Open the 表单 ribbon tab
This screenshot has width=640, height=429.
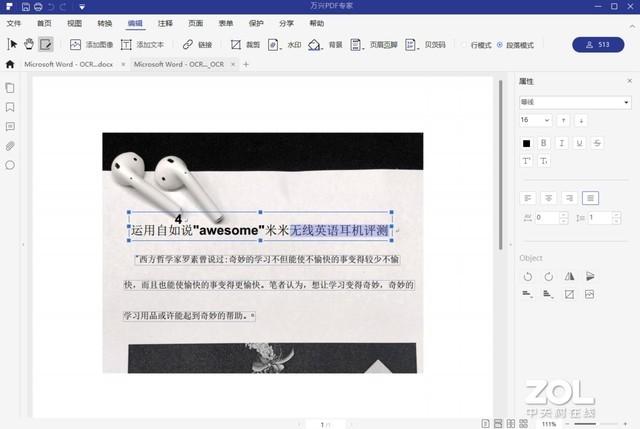[x=226, y=23]
